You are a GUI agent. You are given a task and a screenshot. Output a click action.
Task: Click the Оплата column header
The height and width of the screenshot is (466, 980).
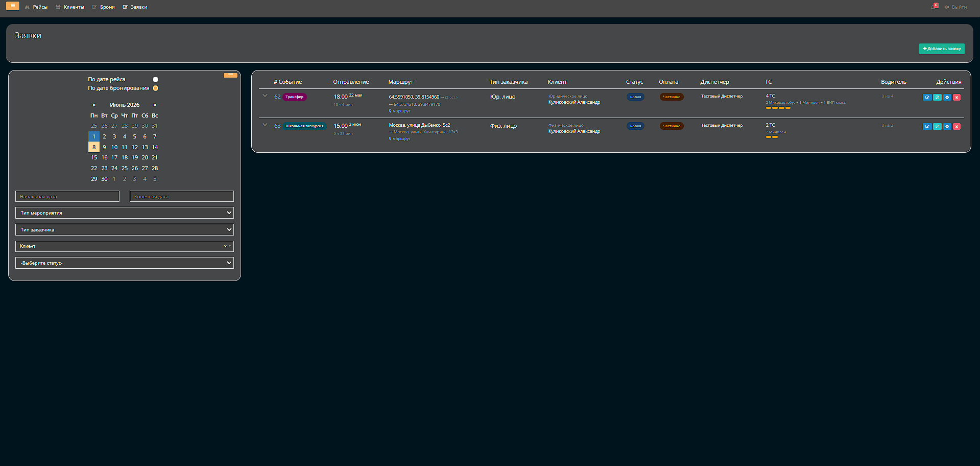[668, 82]
